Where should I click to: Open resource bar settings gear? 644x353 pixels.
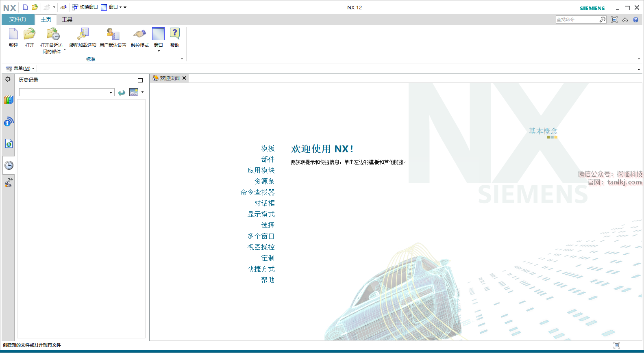pos(8,79)
